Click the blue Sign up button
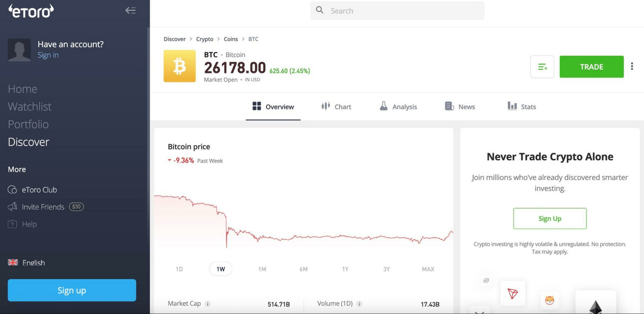 pos(72,290)
